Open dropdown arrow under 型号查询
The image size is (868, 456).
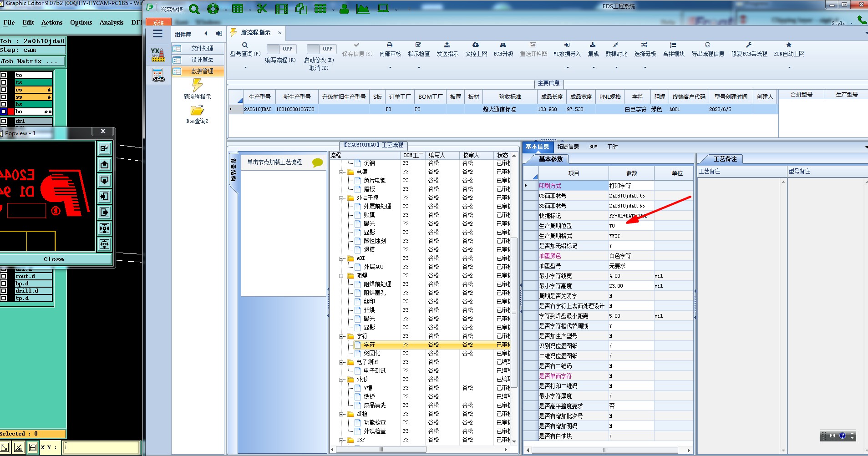click(x=245, y=68)
